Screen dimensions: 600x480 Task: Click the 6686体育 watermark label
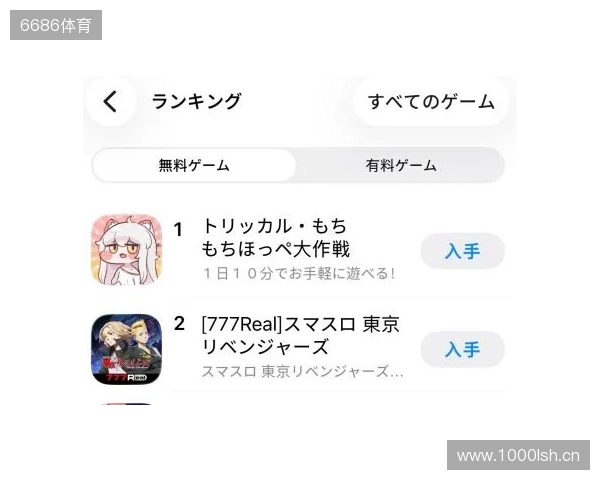pyautogui.click(x=56, y=25)
